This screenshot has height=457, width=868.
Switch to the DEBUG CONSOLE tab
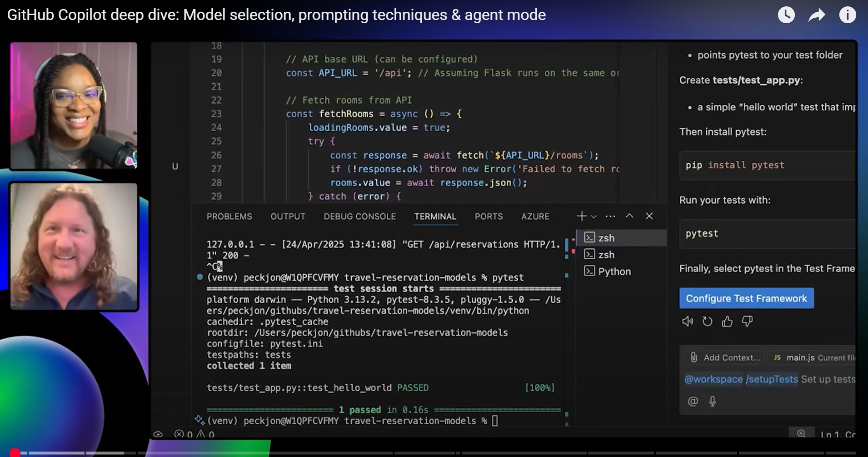coord(359,216)
